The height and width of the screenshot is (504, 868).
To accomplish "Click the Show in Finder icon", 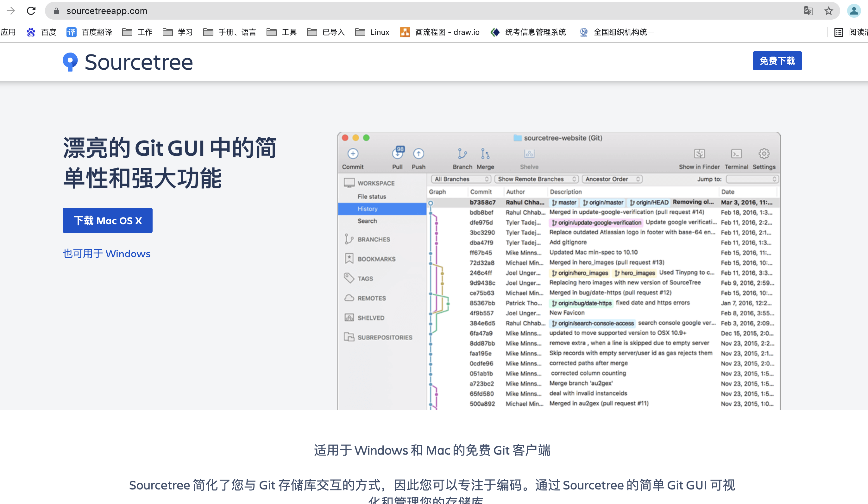I will coord(699,154).
